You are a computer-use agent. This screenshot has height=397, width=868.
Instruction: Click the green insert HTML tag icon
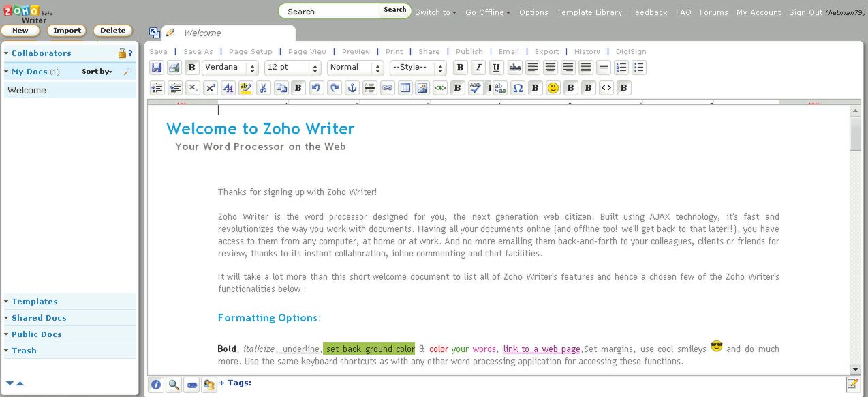[x=440, y=88]
